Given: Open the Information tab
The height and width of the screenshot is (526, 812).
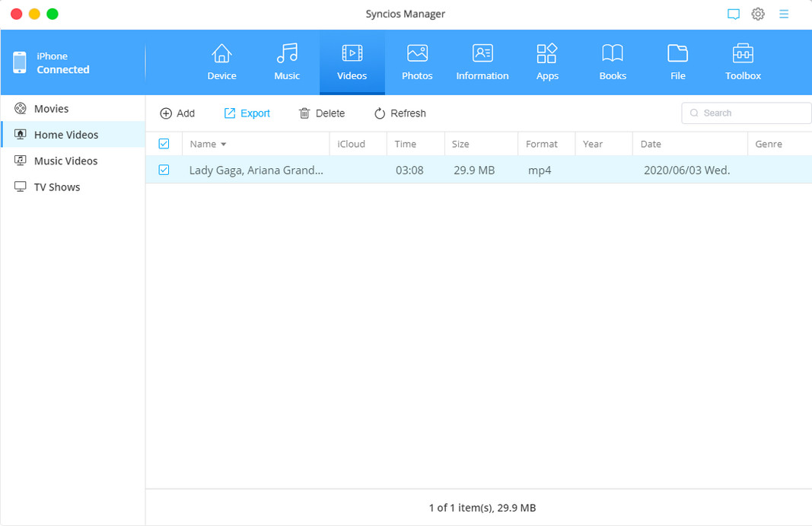Looking at the screenshot, I should click(x=482, y=62).
